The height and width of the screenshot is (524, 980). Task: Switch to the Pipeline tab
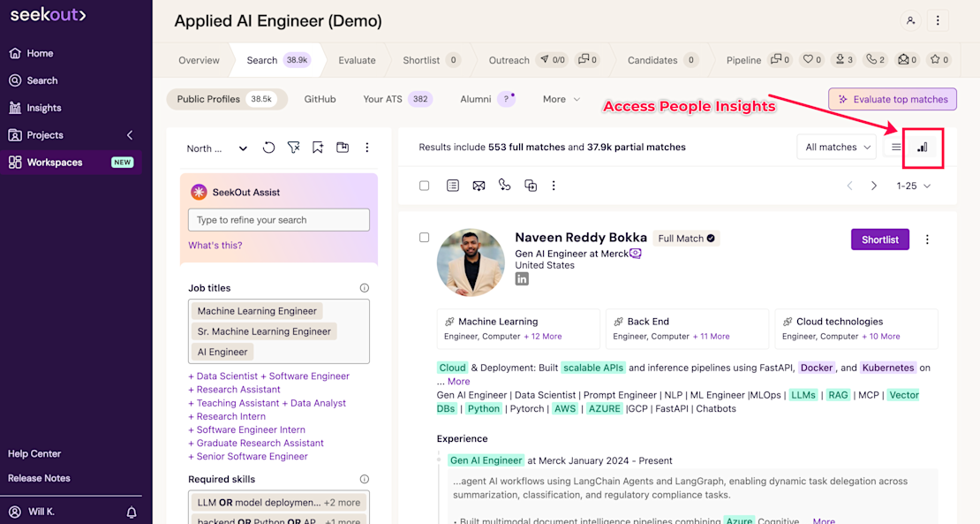point(743,60)
